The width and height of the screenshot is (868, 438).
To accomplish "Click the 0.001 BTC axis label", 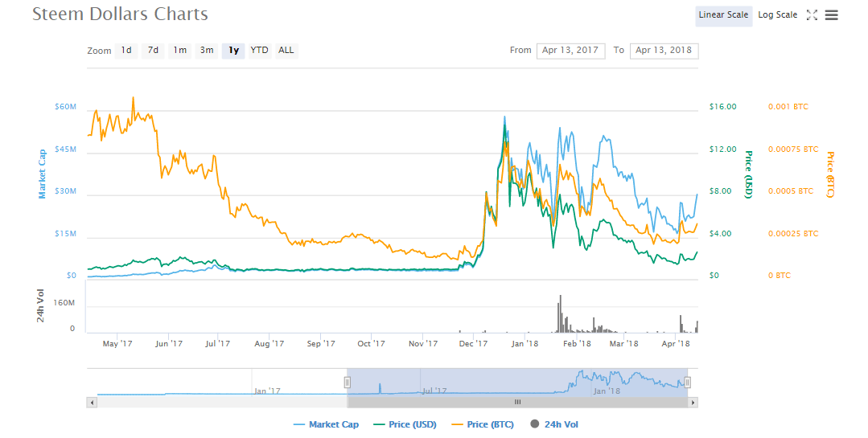I will click(788, 107).
